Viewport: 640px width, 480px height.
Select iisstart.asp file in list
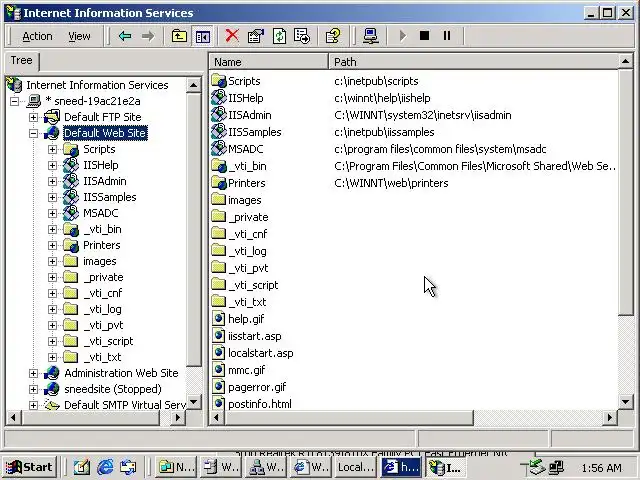pyautogui.click(x=254, y=336)
